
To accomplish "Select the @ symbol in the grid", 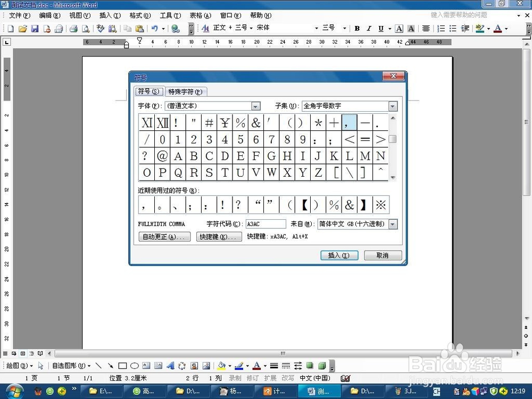I will (162, 156).
